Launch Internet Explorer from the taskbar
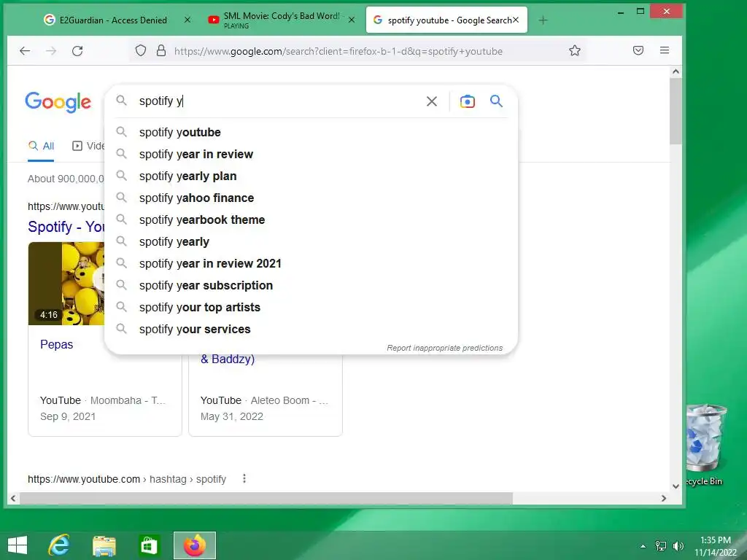Viewport: 747px width, 560px height. click(x=59, y=545)
